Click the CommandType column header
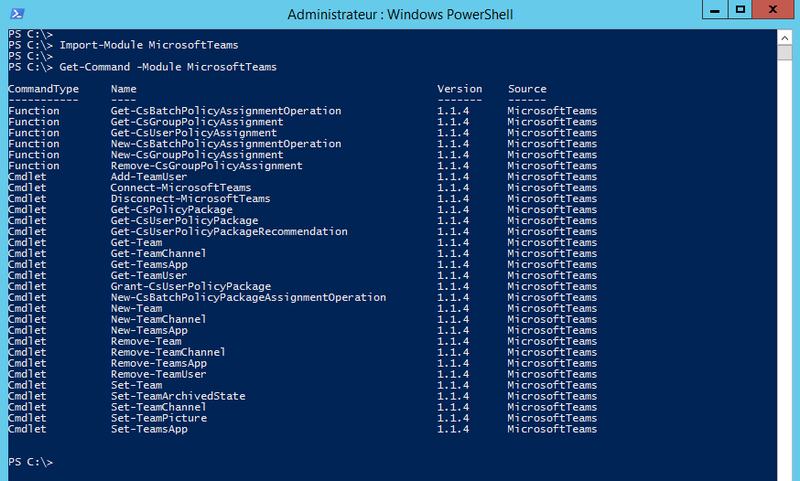This screenshot has width=800, height=481. [x=43, y=89]
